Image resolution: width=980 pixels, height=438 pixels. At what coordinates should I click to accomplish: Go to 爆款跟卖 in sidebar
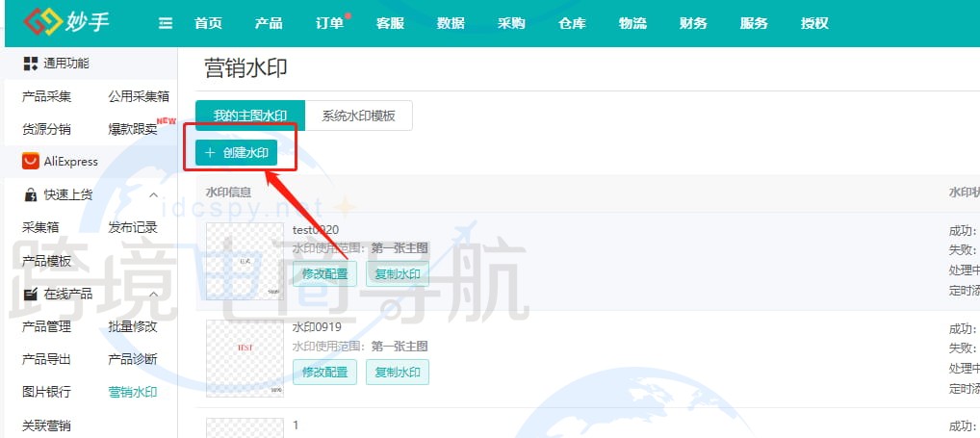[133, 129]
